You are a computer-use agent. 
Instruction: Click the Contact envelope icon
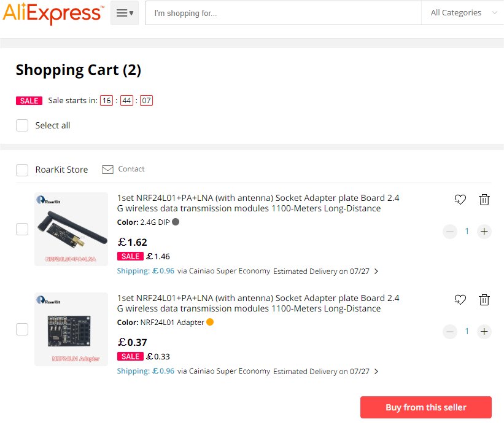click(108, 169)
